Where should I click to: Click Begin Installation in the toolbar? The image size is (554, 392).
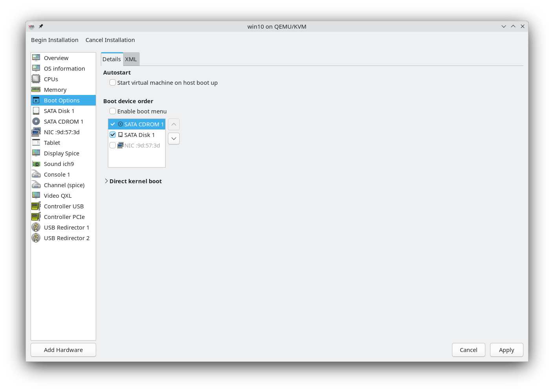pyautogui.click(x=55, y=40)
